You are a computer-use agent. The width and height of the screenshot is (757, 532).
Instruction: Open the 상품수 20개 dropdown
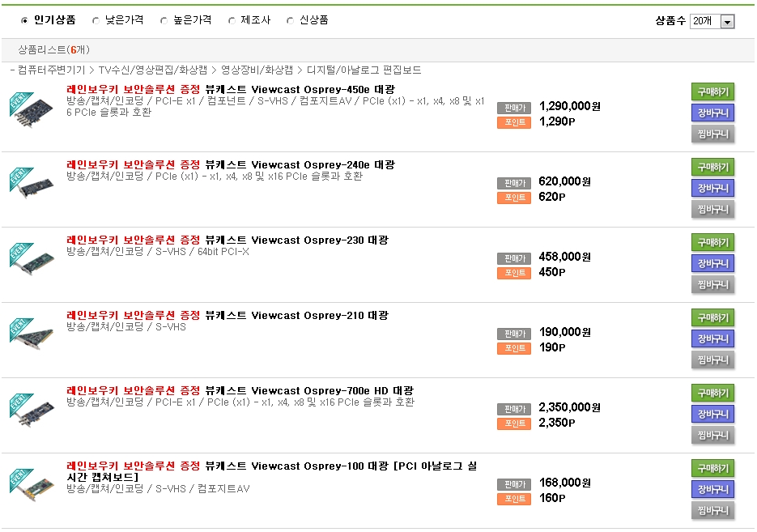(x=712, y=21)
